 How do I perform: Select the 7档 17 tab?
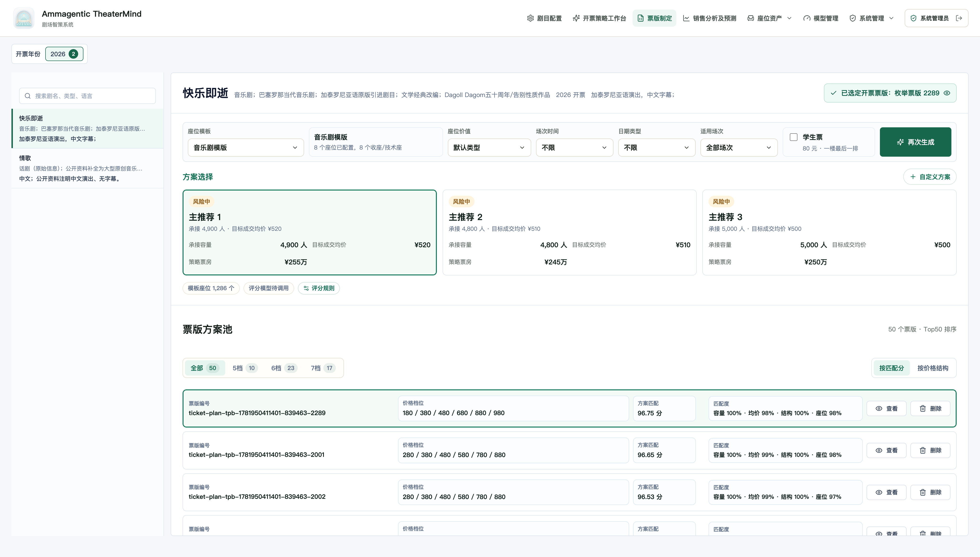point(323,368)
